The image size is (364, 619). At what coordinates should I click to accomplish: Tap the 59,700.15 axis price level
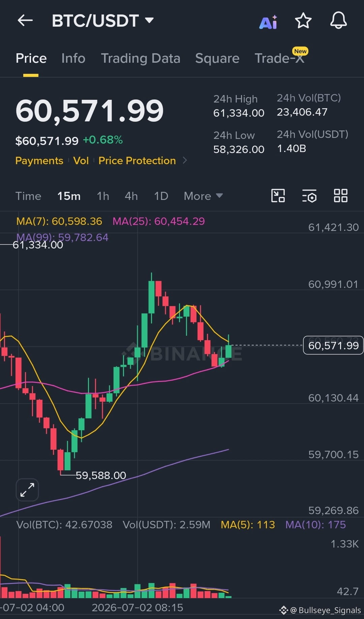click(333, 454)
